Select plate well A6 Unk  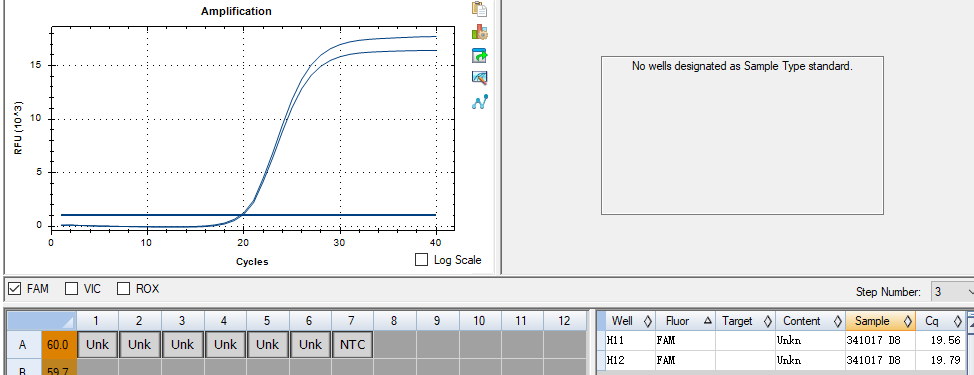tap(309, 345)
